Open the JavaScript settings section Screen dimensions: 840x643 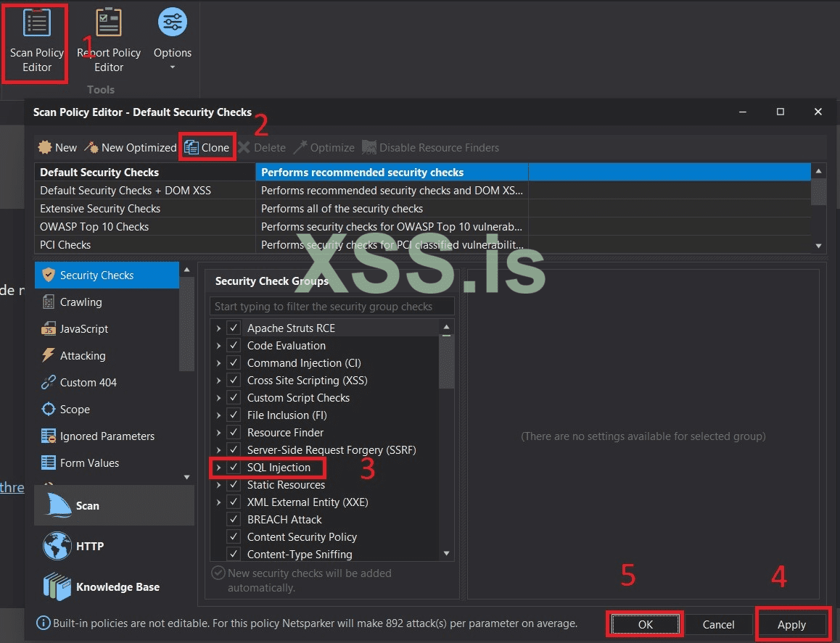click(x=107, y=328)
